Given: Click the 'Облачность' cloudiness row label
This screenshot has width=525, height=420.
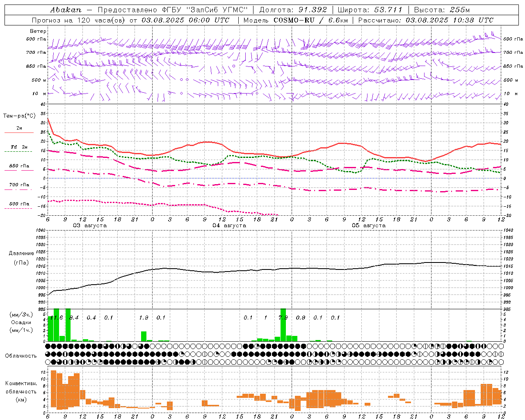Looking at the screenshot, I should pyautogui.click(x=21, y=356).
